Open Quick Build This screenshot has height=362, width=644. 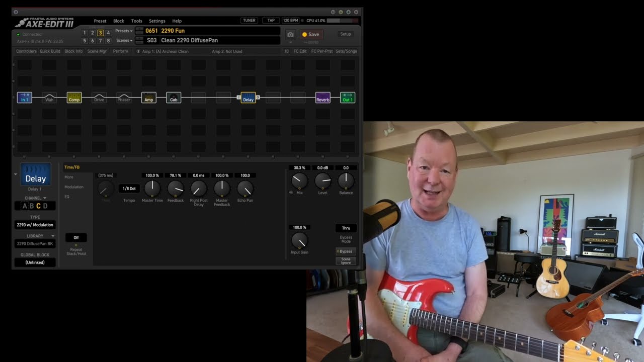[x=50, y=51]
